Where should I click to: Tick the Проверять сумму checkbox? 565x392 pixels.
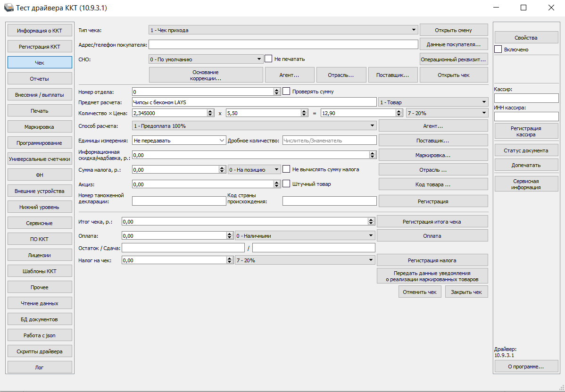click(286, 92)
